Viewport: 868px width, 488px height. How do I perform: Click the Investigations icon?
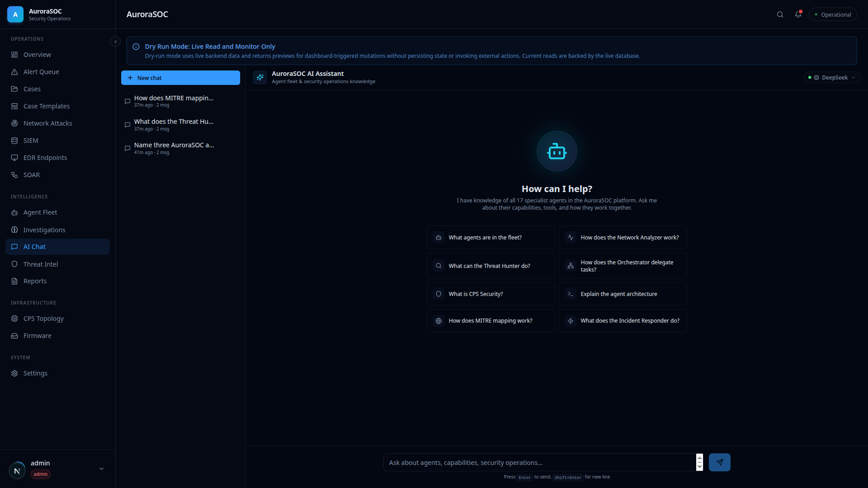14,230
